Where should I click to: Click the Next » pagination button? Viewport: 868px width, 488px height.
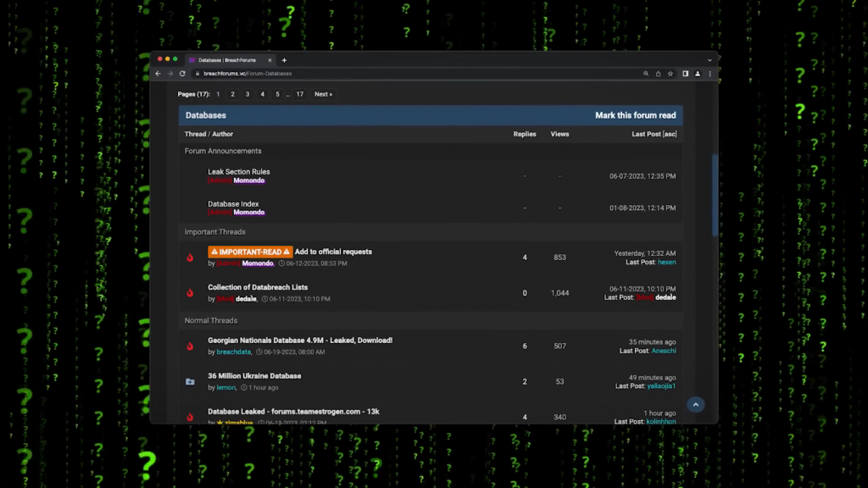[x=323, y=94]
